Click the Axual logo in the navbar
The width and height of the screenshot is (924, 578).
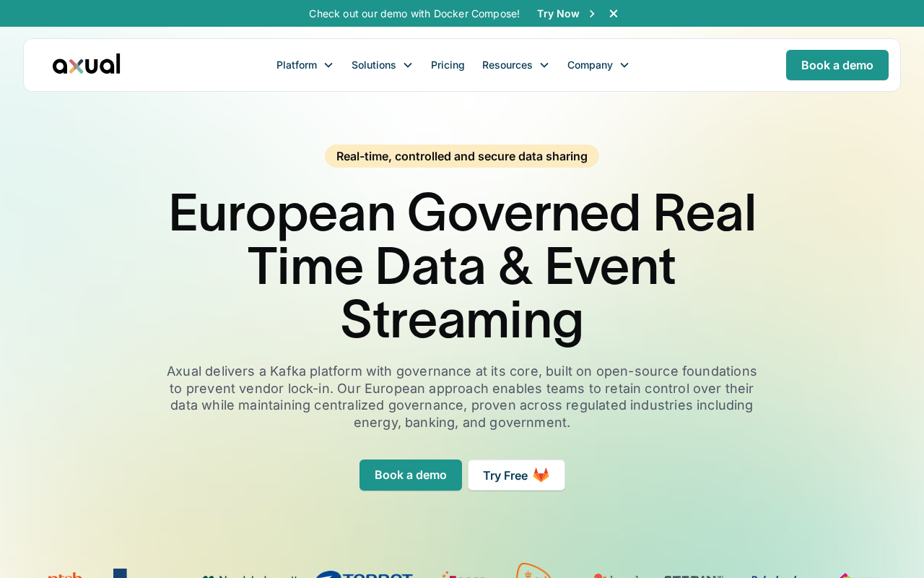[87, 64]
